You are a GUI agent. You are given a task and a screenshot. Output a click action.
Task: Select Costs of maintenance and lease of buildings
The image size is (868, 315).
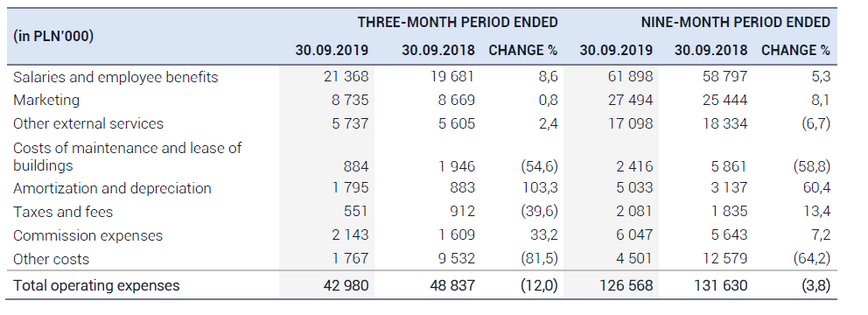click(x=128, y=157)
